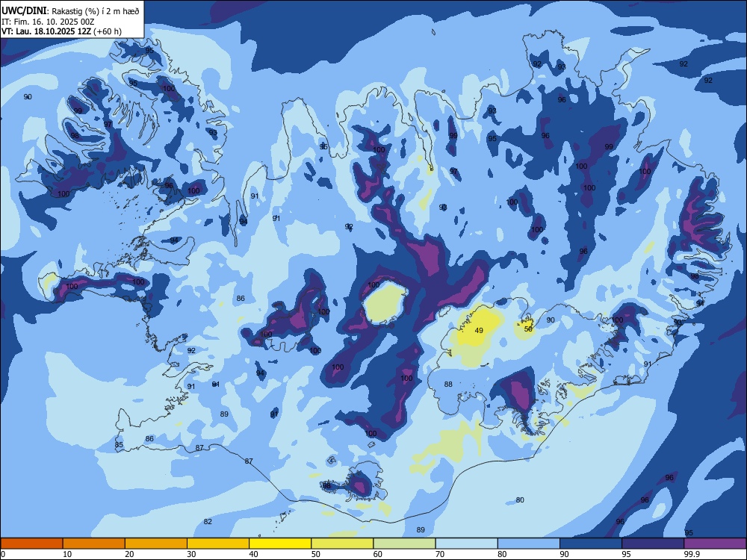Viewport: 747px width, 560px height.
Task: Select the 50–60 pale yellow legend swatch
Action: click(x=342, y=544)
